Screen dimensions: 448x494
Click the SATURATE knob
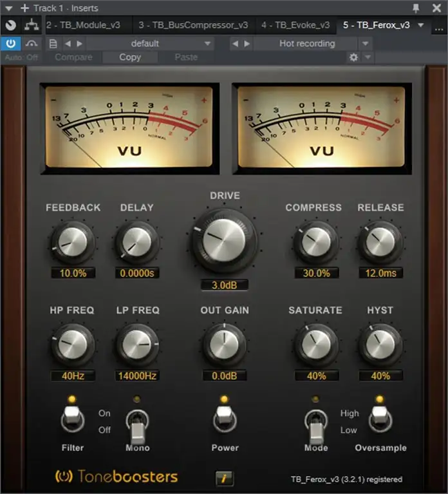click(x=316, y=345)
